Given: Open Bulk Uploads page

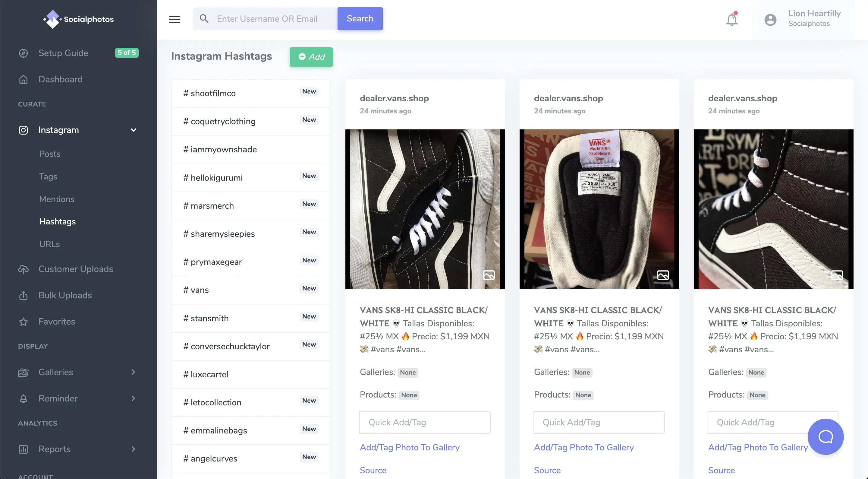Looking at the screenshot, I should [x=65, y=295].
